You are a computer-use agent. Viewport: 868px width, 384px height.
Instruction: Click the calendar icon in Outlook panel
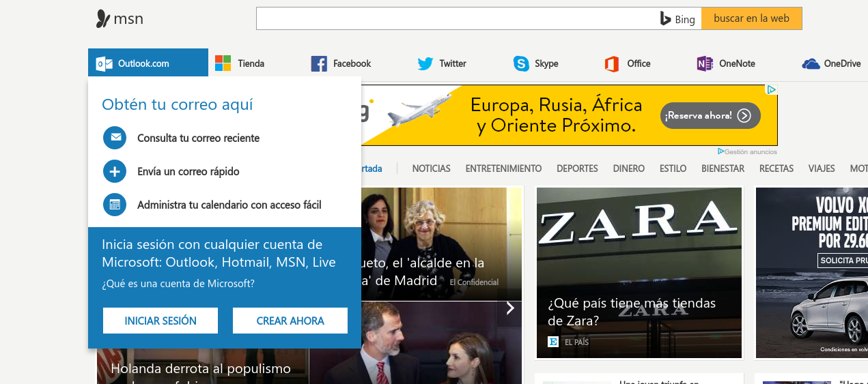[115, 205]
